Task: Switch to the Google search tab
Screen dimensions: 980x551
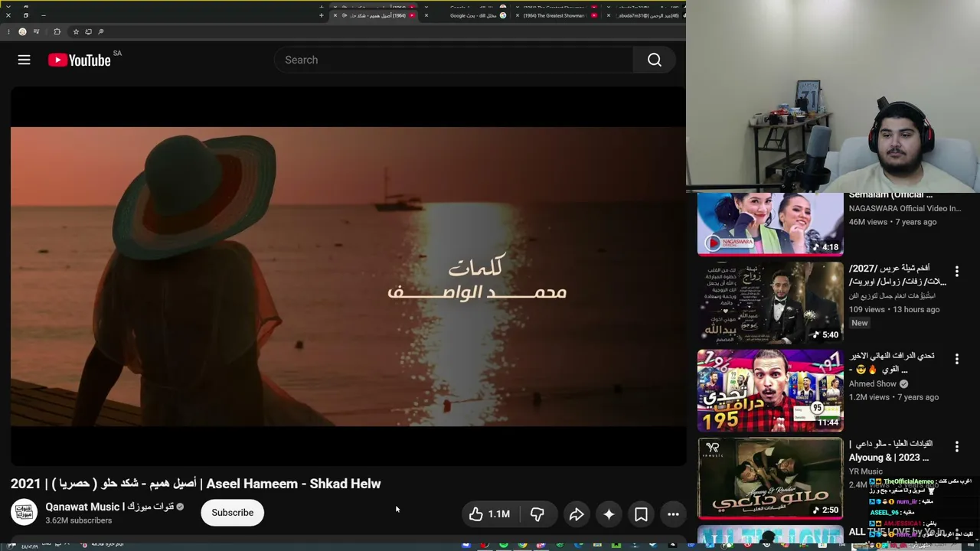Action: [469, 15]
